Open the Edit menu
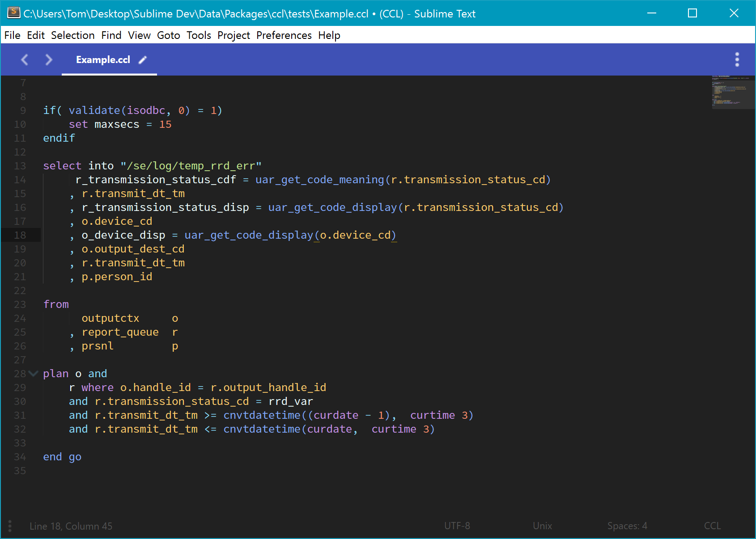 pyautogui.click(x=36, y=35)
